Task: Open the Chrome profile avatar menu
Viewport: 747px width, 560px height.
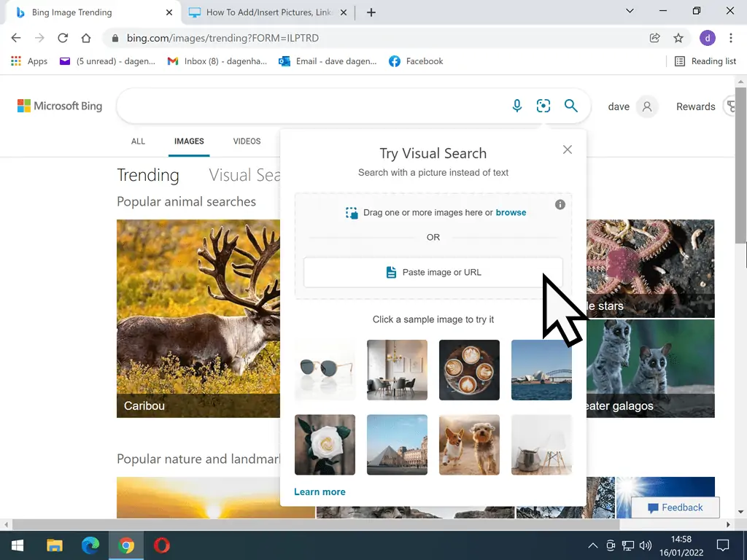Action: 708,38
